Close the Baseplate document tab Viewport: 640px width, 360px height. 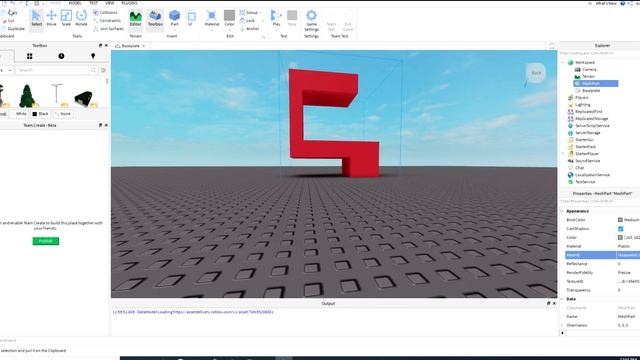click(x=144, y=46)
